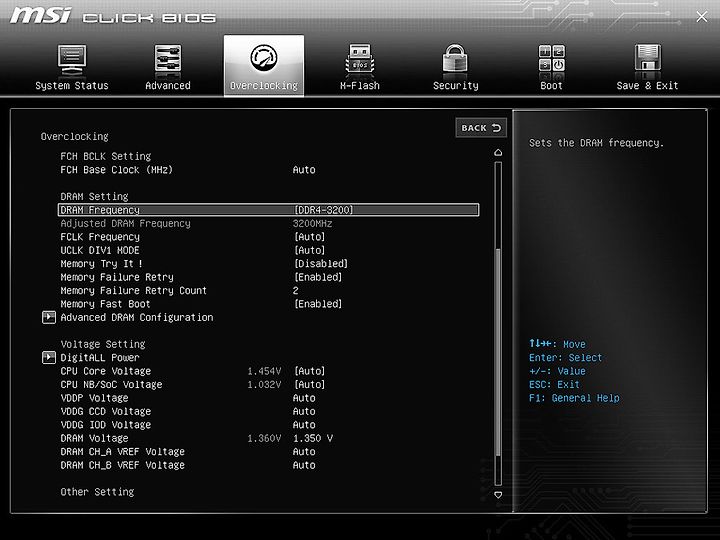Click the MSI Click BIOS logo
Screen dimensions: 720x540
pyautogui.click(x=112, y=16)
